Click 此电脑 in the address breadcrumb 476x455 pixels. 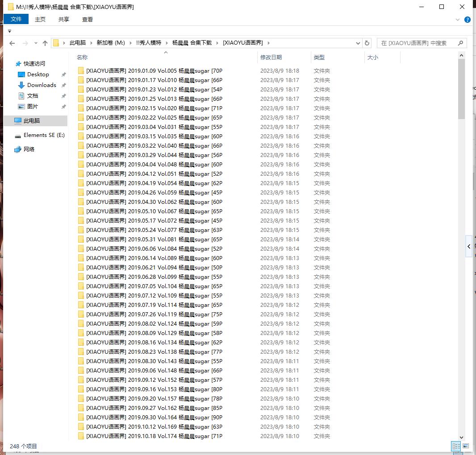78,43
